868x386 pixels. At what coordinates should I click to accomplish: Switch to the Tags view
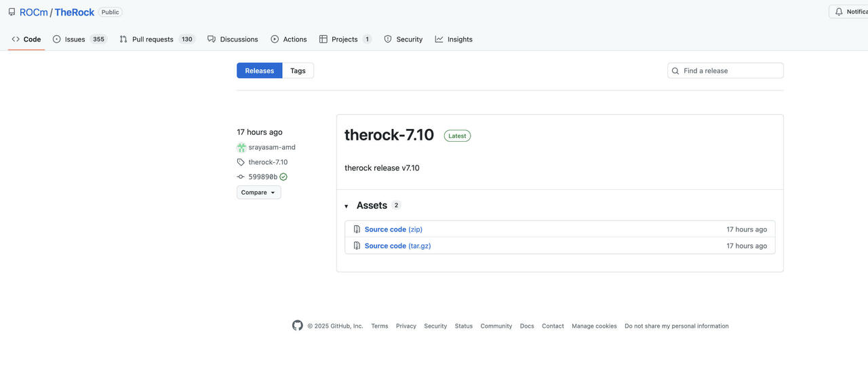coord(298,71)
